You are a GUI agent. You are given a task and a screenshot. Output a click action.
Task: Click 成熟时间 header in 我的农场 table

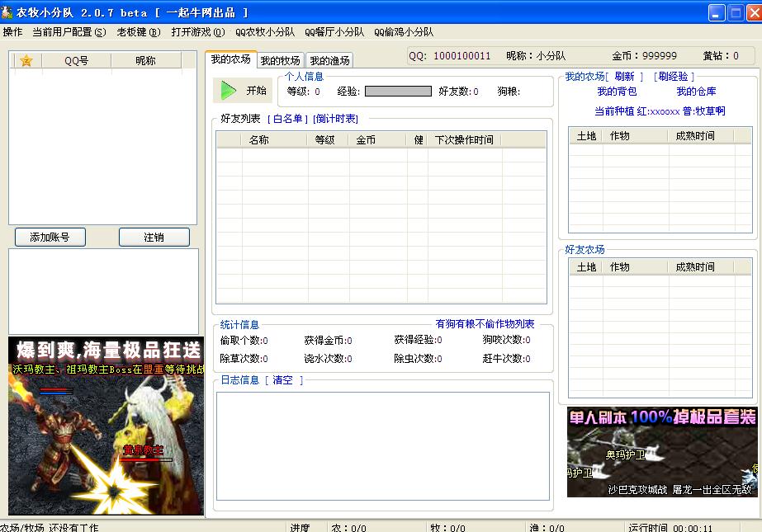click(701, 136)
